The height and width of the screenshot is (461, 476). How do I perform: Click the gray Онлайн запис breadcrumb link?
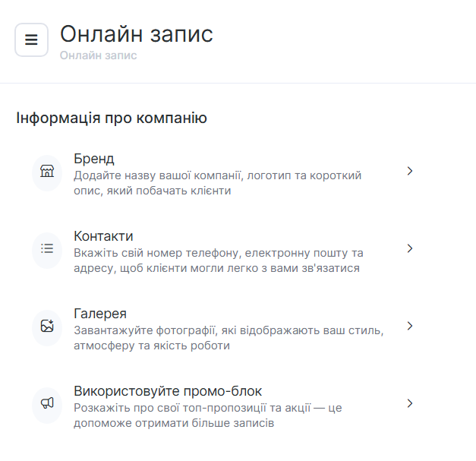[99, 55]
